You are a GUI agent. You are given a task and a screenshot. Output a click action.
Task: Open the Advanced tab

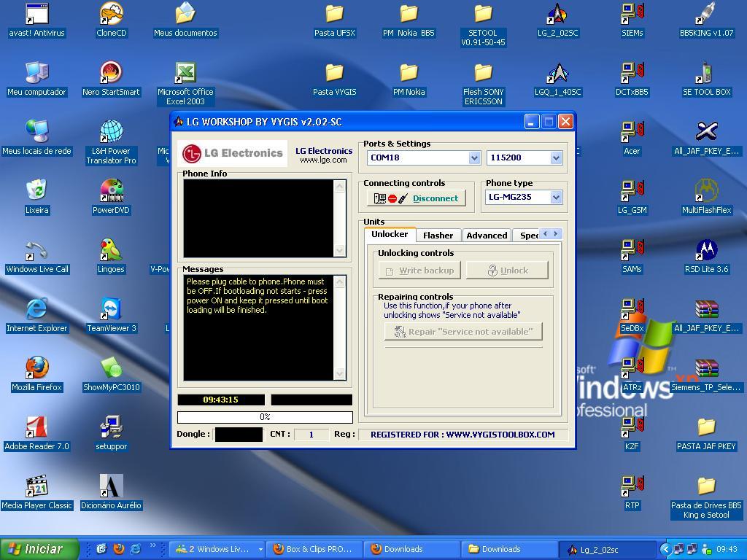(487, 236)
